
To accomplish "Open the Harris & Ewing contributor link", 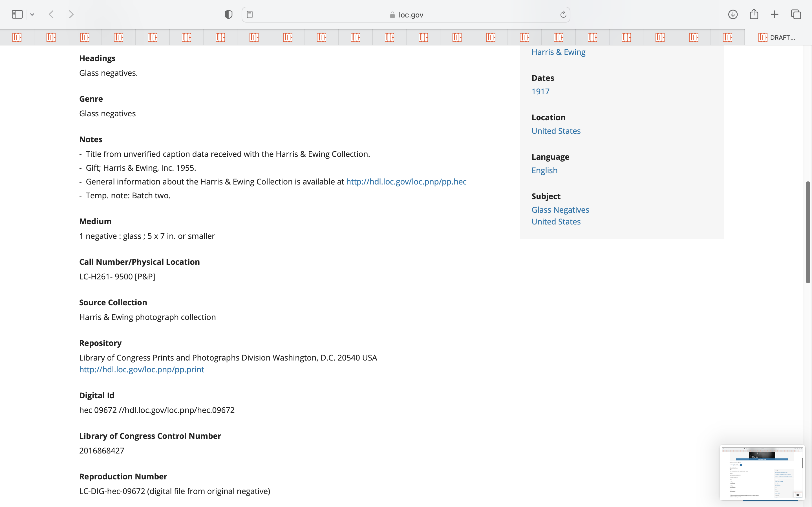I will pyautogui.click(x=558, y=52).
